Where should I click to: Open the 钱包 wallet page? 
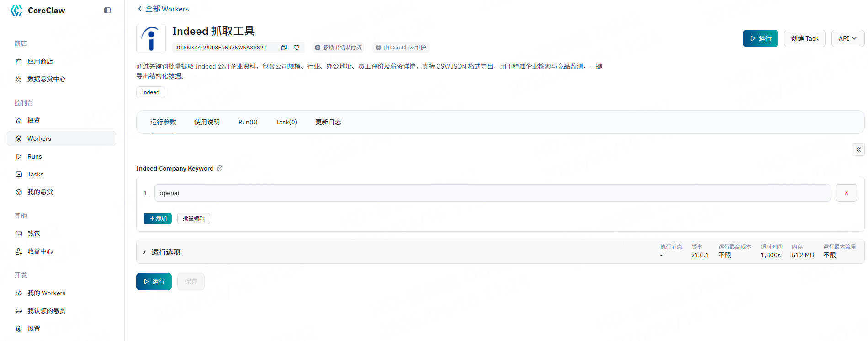pyautogui.click(x=34, y=234)
